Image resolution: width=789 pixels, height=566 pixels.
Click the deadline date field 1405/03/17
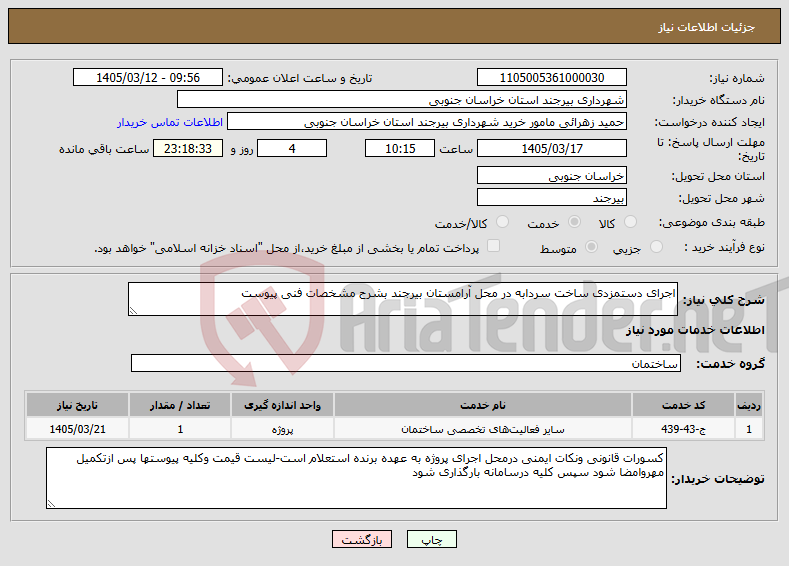coord(551,148)
